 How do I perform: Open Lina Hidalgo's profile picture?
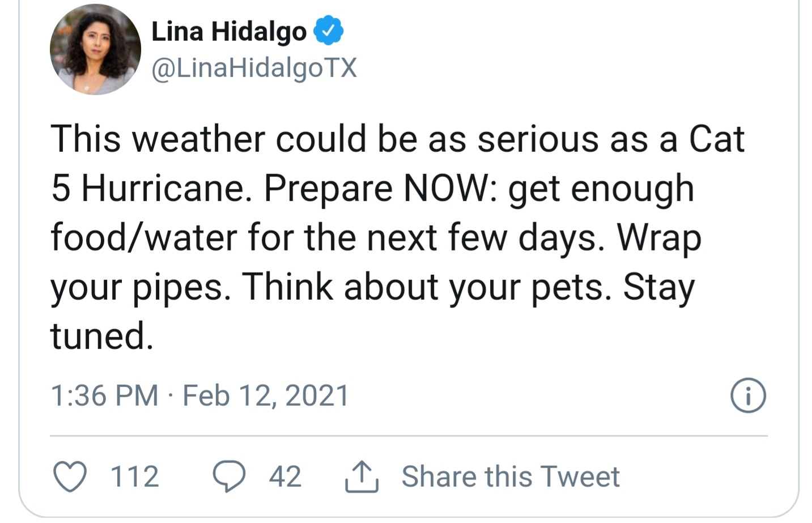pos(95,50)
